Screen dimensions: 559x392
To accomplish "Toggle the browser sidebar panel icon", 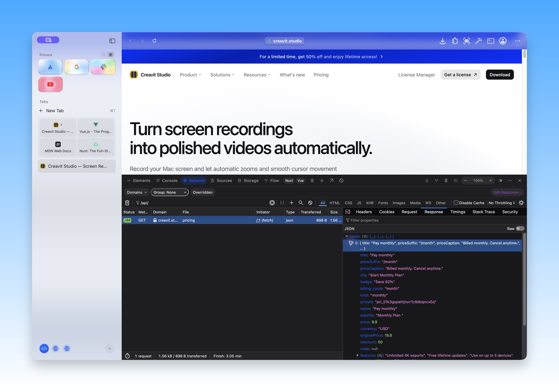I will click(x=112, y=41).
